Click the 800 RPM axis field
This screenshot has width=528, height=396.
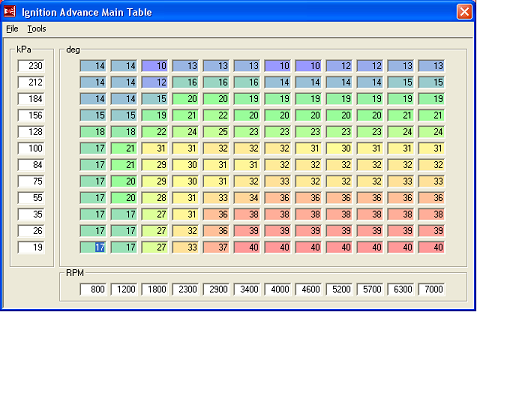pos(93,289)
